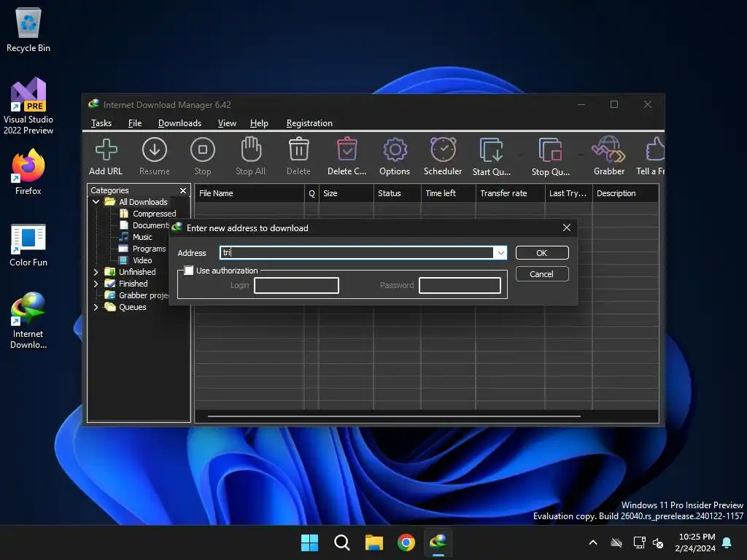
Task: Select the Documents category
Action: tap(144, 225)
